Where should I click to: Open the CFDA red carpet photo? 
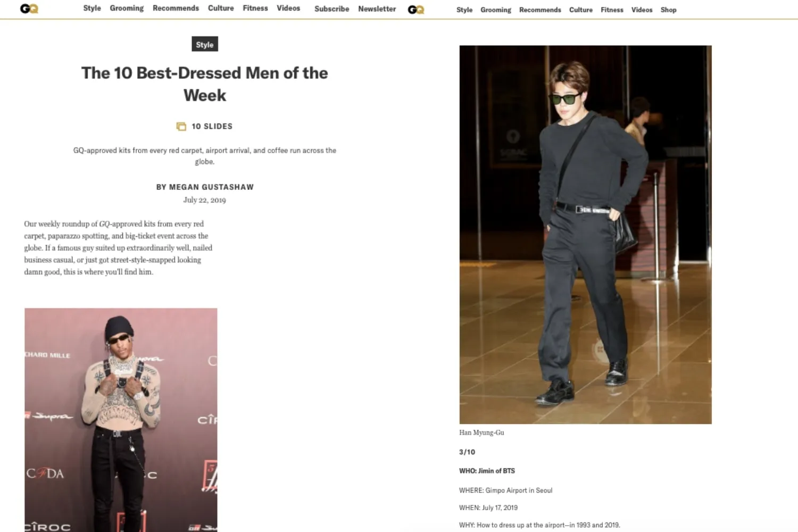[x=121, y=420]
